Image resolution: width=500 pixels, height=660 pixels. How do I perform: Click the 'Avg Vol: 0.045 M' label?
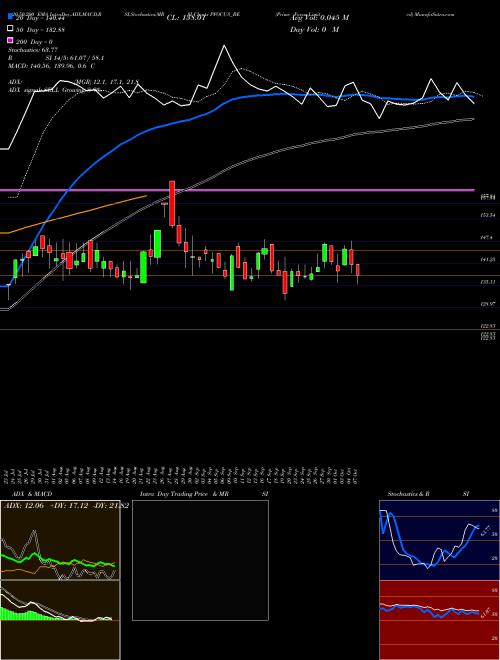coord(319,18)
